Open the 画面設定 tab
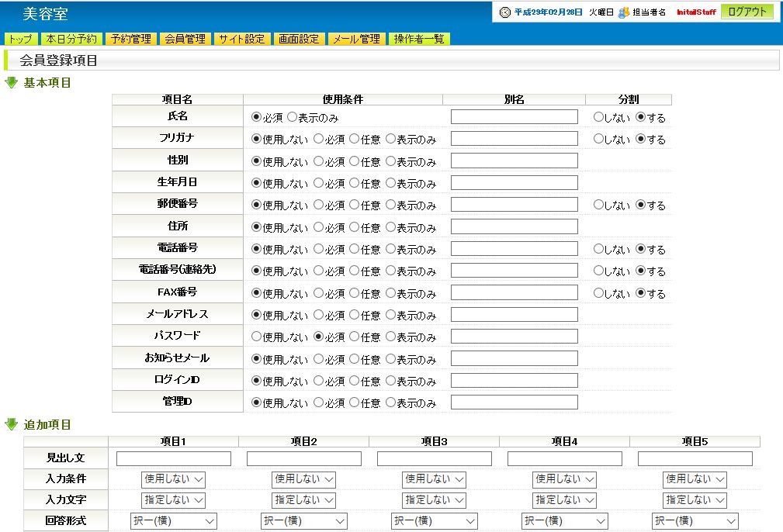The image size is (783, 532). pyautogui.click(x=299, y=39)
